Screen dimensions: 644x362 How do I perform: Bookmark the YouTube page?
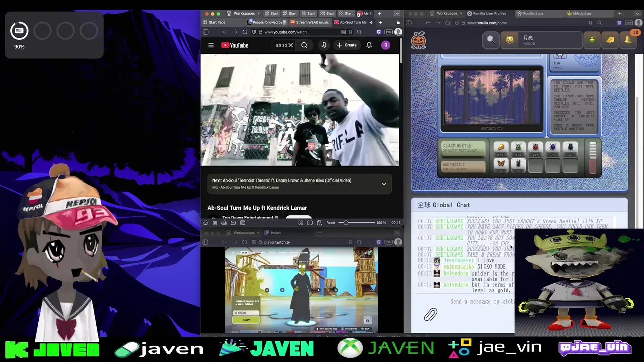tap(350, 32)
